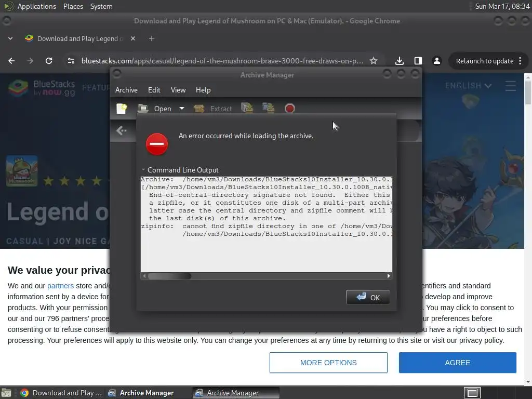The width and height of the screenshot is (532, 399).
Task: Click the browser page vertical scrollbar thumb
Action: pos(528,92)
